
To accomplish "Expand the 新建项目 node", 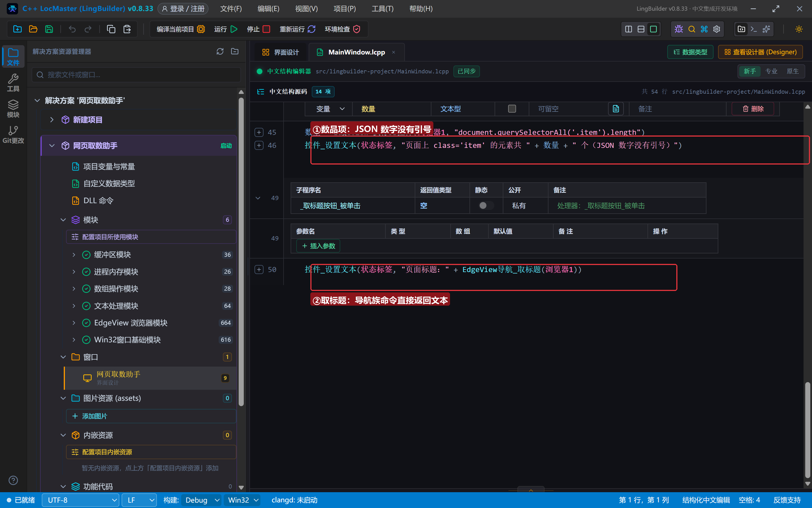I will point(52,120).
